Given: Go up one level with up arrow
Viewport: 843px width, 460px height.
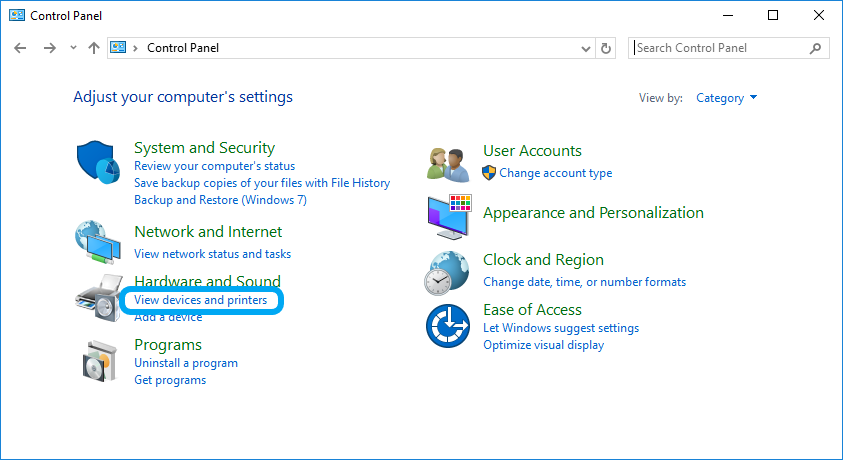Looking at the screenshot, I should point(94,48).
